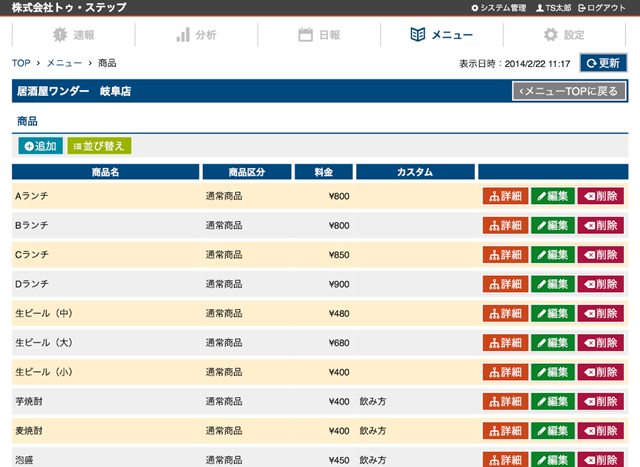
Task: Return via メニューTOPに戻る button
Action: pyautogui.click(x=569, y=91)
